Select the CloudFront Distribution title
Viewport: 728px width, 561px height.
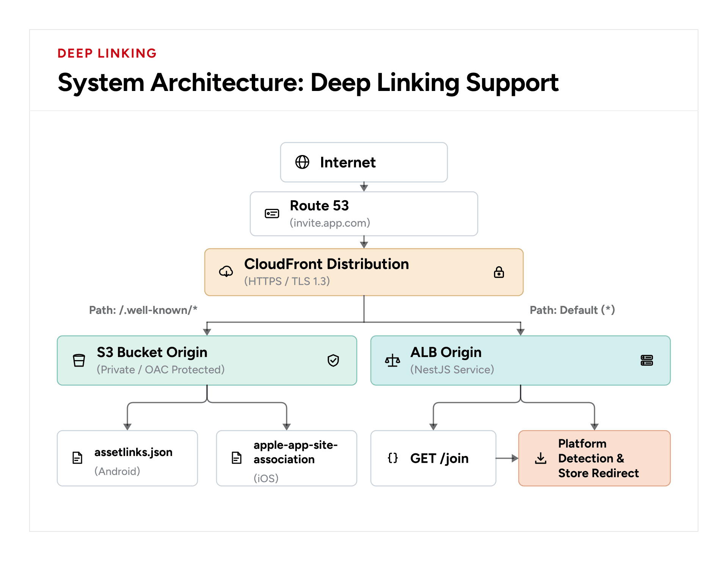326,264
